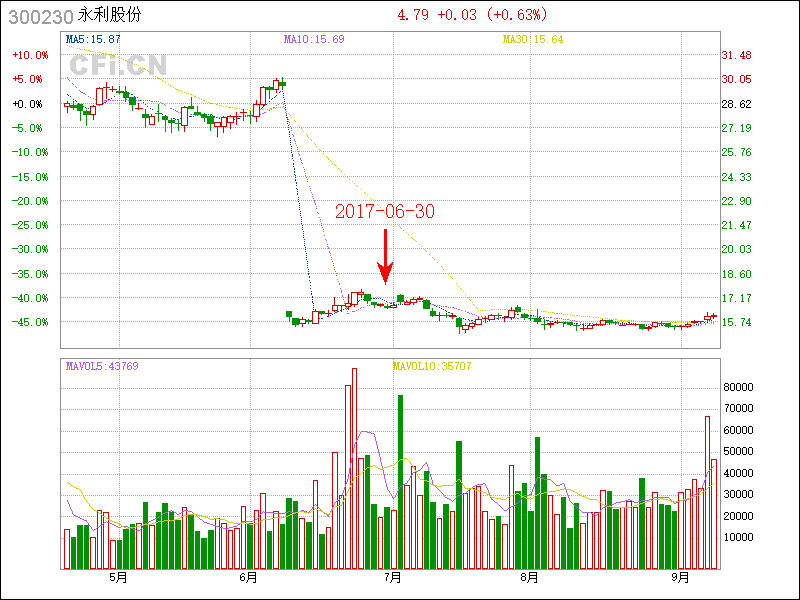The height and width of the screenshot is (600, 800).
Task: Select the MA5:15.87 indicator label
Action: pyautogui.click(x=94, y=39)
